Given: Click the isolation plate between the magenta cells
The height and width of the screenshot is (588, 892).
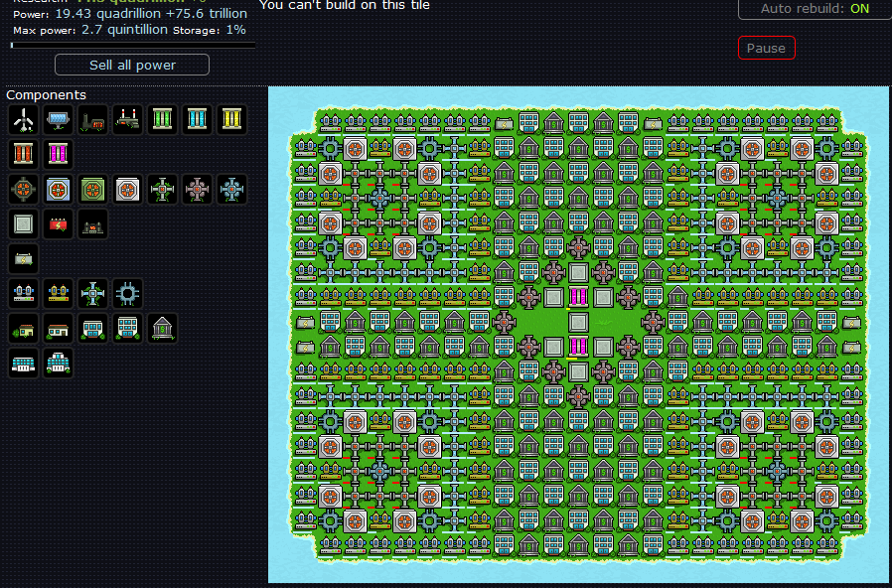Looking at the screenshot, I should 578,322.
